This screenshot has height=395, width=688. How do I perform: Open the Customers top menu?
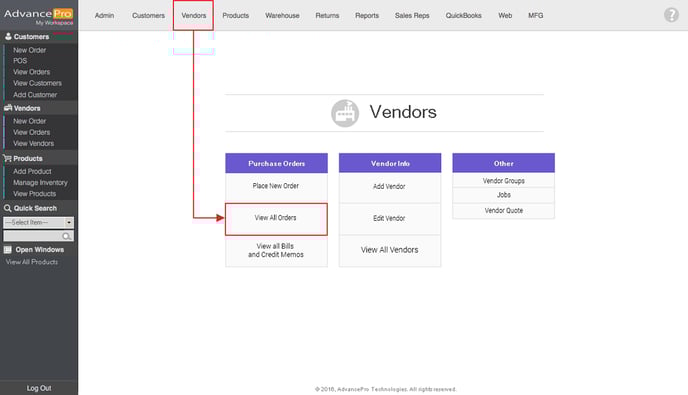(148, 15)
